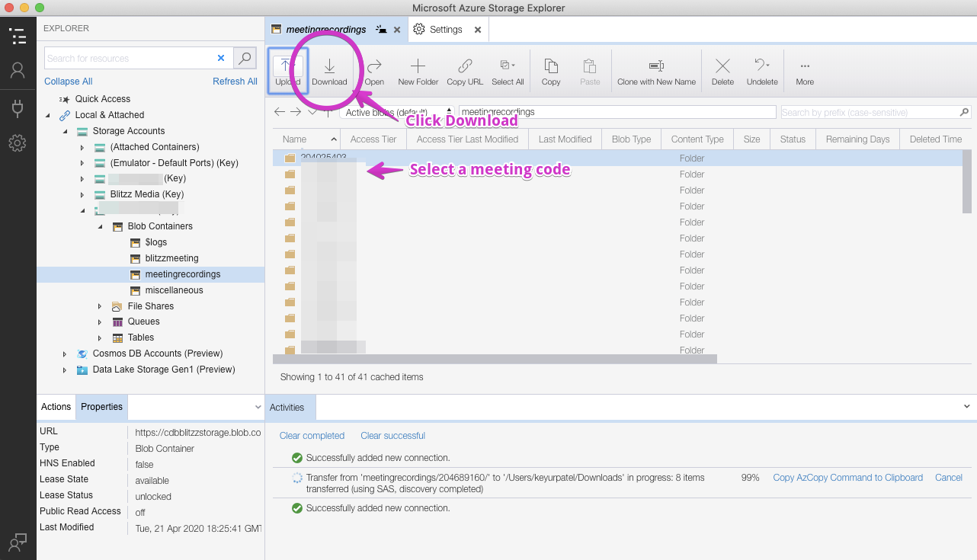Select the blitzzmeeting container
Viewport: 977px width, 560px height.
click(x=171, y=258)
